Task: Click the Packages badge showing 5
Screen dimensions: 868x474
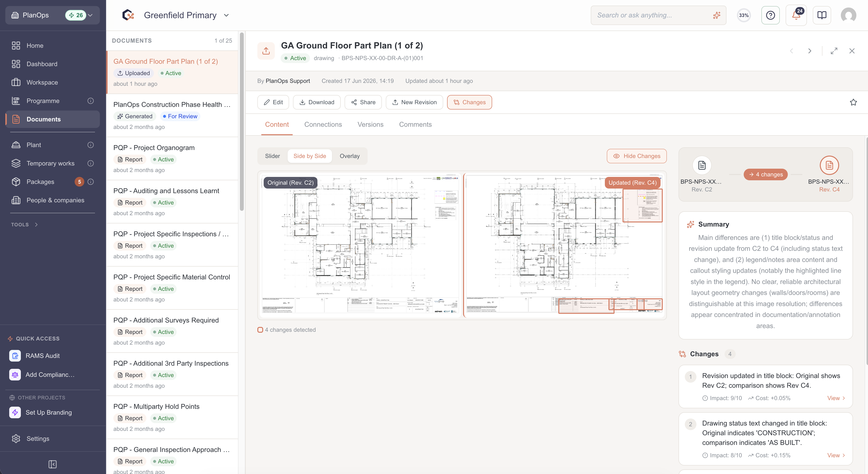Action: tap(79, 182)
